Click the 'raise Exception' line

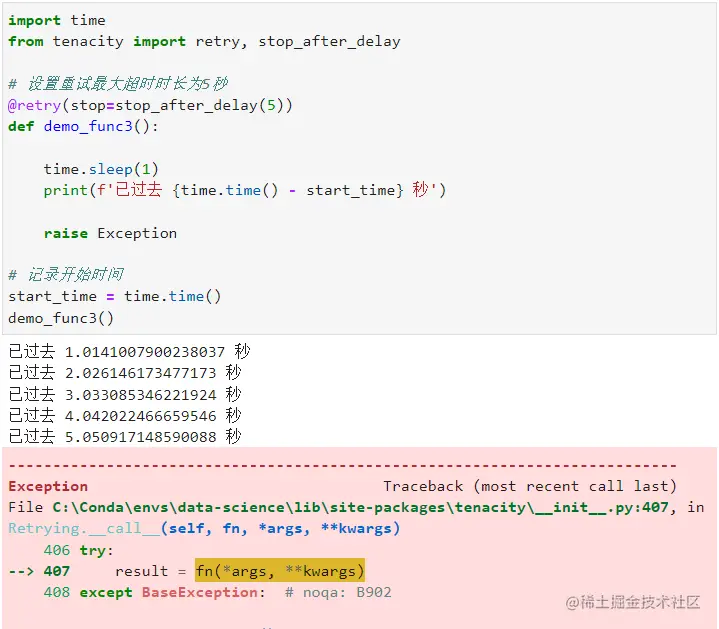[x=110, y=233]
